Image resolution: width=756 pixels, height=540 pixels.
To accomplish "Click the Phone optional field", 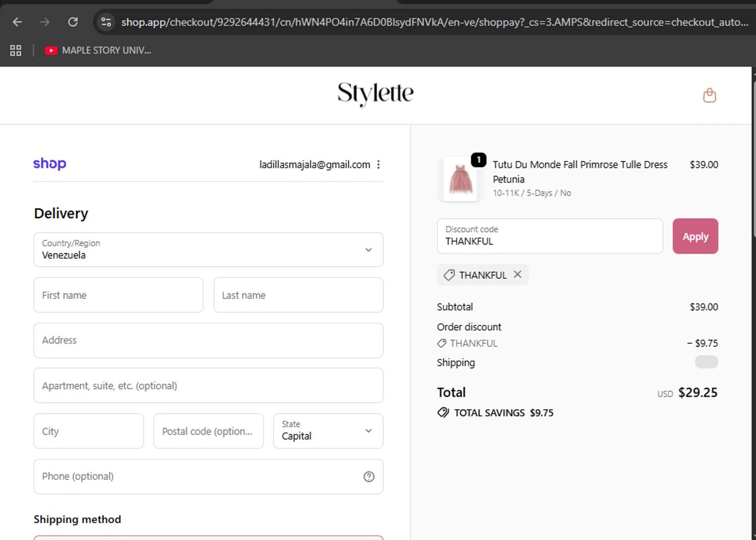I will (x=209, y=476).
